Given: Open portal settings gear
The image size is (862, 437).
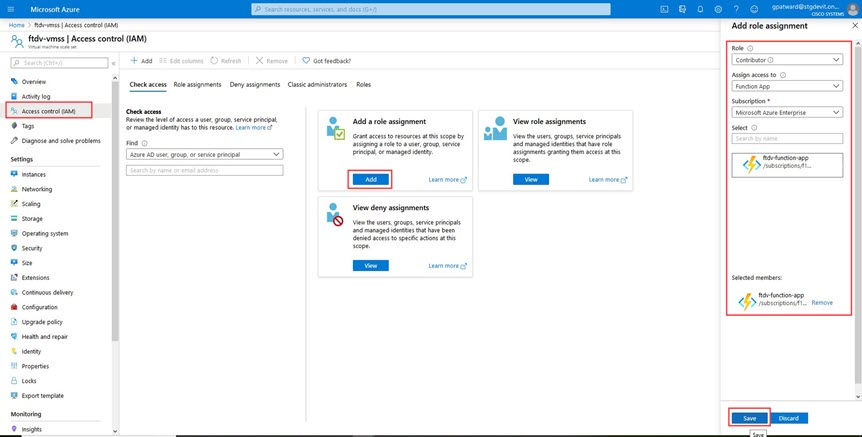Looking at the screenshot, I should pyautogui.click(x=718, y=9).
